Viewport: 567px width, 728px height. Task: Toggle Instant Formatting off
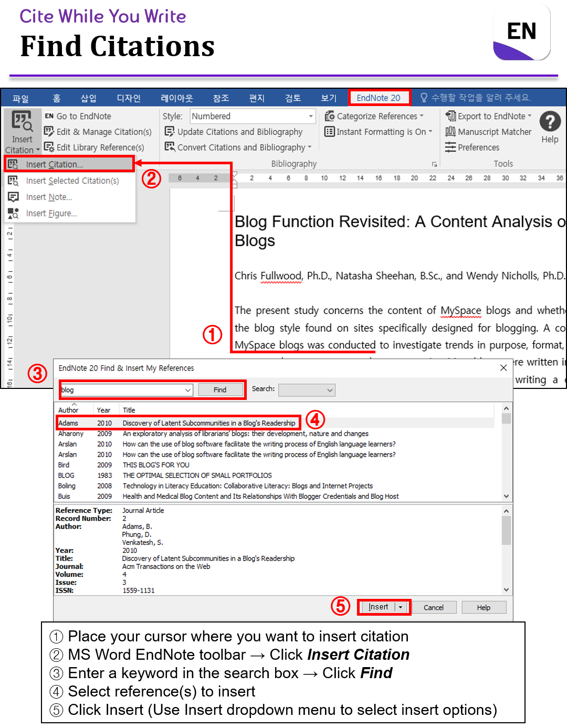[378, 132]
